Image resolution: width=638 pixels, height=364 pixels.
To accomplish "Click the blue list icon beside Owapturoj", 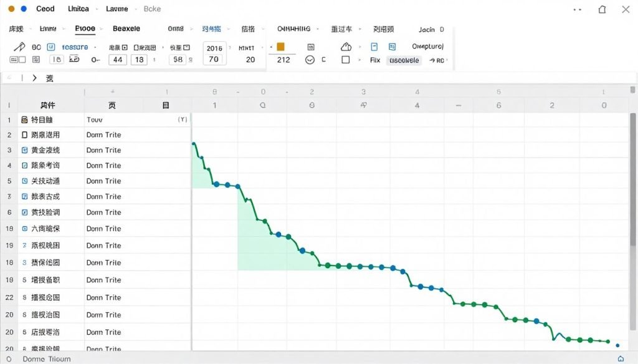I will (x=392, y=47).
